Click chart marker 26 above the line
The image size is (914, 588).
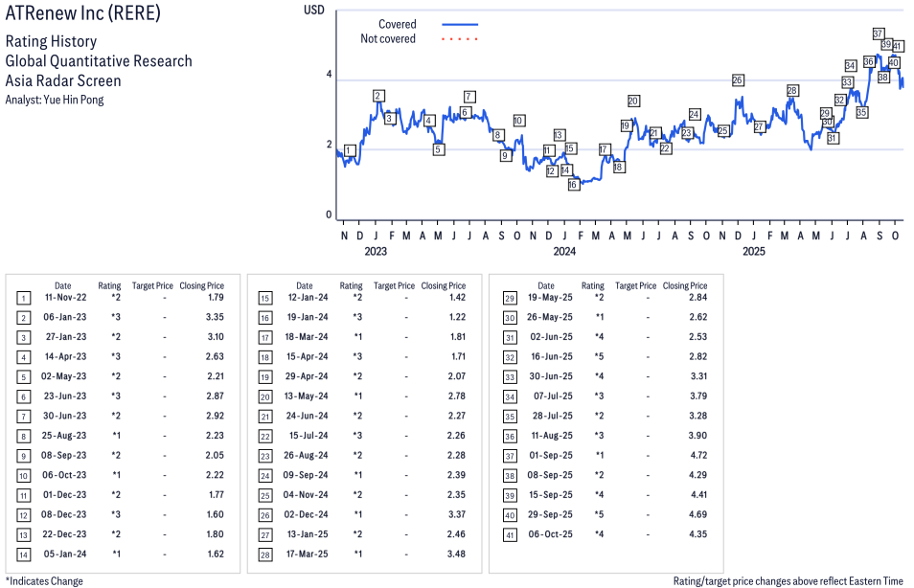(x=737, y=80)
